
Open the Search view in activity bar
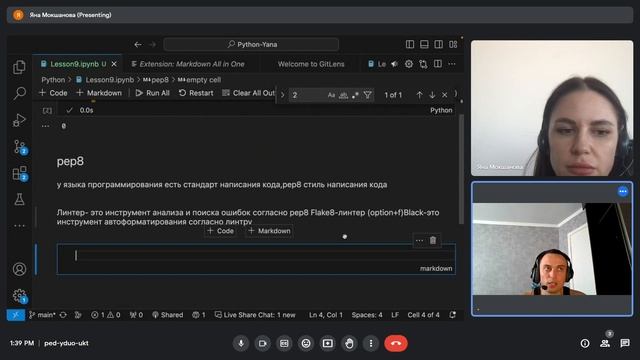tap(19, 93)
